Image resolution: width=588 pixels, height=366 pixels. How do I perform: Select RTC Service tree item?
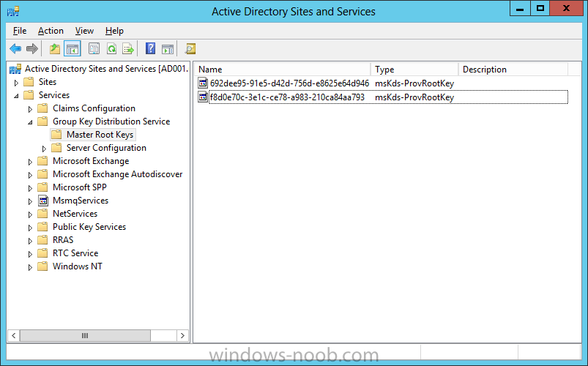pyautogui.click(x=75, y=253)
